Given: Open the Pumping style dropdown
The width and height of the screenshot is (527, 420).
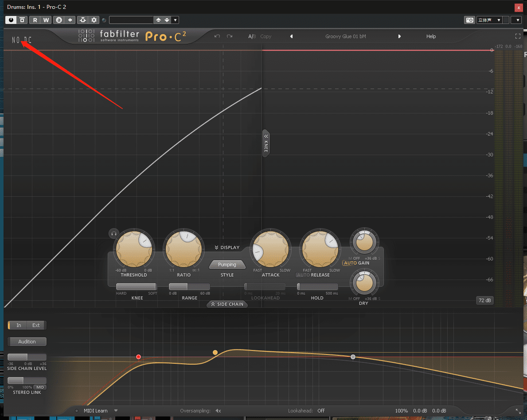Looking at the screenshot, I should tap(227, 264).
